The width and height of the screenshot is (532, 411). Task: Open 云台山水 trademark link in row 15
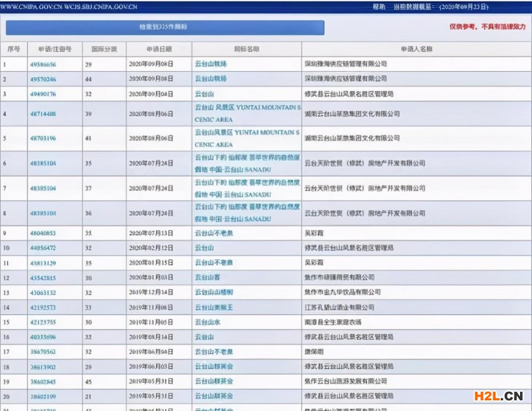tap(207, 322)
